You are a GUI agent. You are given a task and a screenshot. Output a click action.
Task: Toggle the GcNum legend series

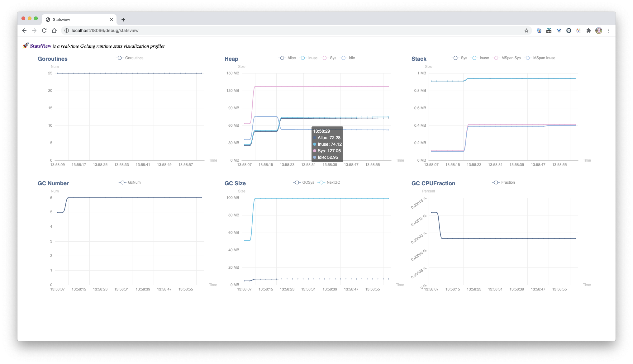tap(130, 182)
